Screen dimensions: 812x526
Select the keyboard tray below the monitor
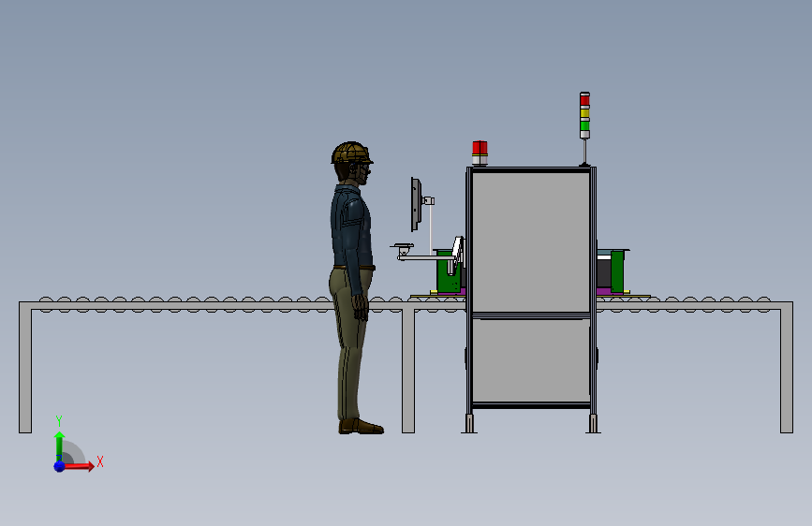coord(403,246)
